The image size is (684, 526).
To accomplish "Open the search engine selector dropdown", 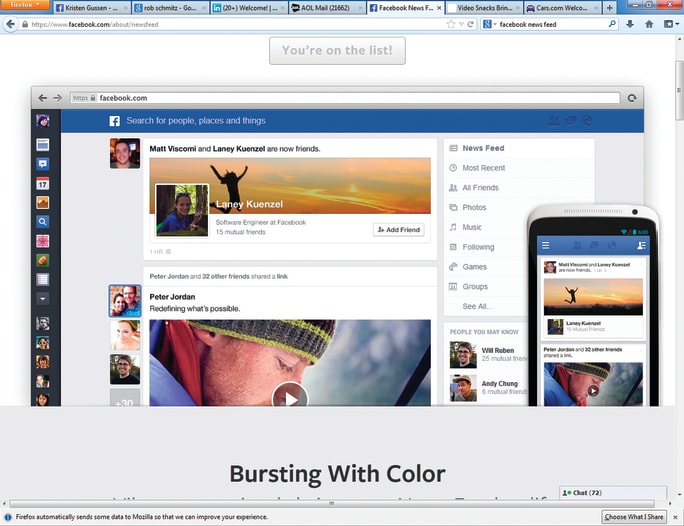I will point(489,23).
